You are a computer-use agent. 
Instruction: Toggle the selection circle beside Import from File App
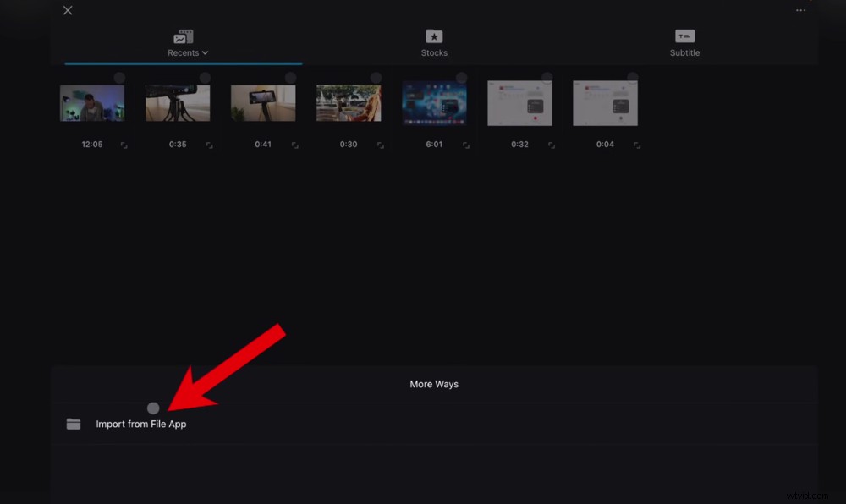[153, 408]
